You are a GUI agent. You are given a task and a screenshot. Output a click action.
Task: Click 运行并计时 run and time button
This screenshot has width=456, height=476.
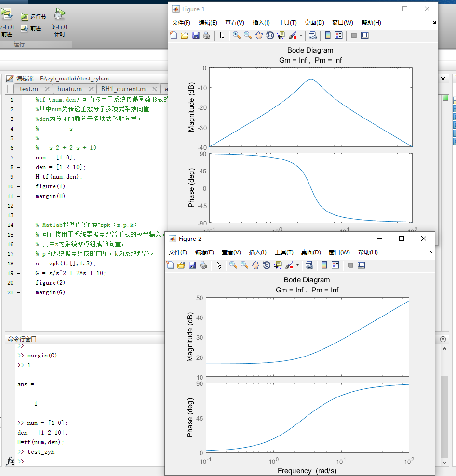60,23
